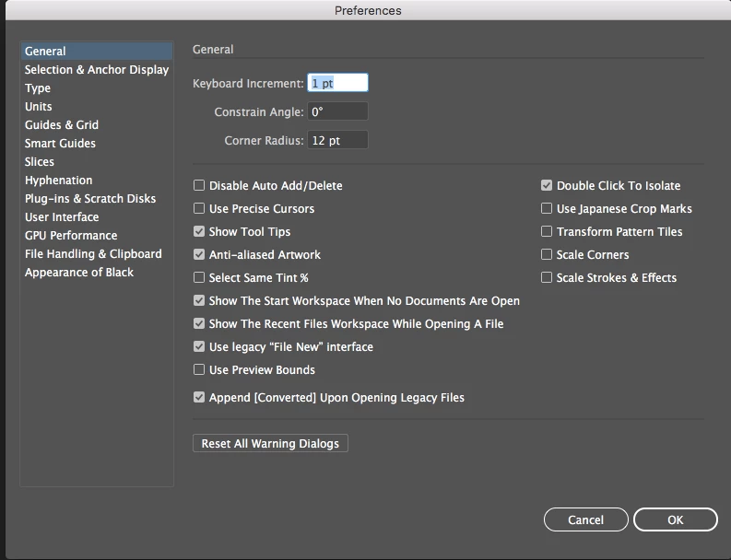Turn off Double Click To Isolate

click(x=547, y=185)
